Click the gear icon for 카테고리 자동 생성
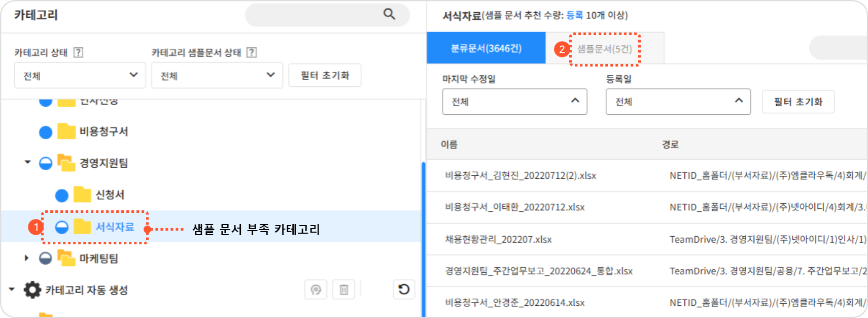The width and height of the screenshot is (868, 318). coord(32,290)
